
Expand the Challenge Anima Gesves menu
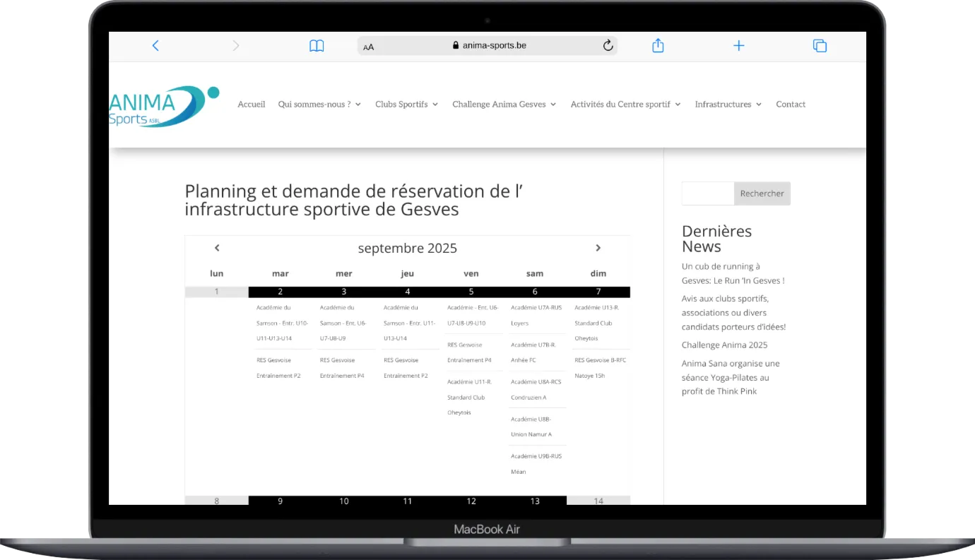pyautogui.click(x=504, y=104)
